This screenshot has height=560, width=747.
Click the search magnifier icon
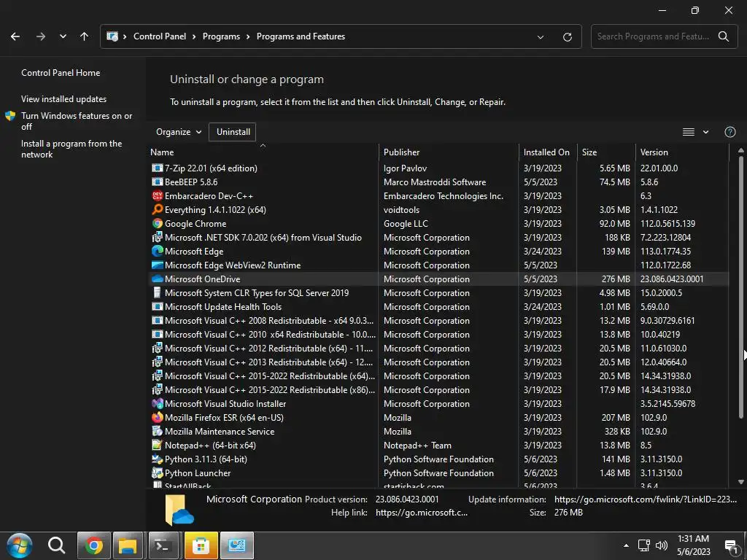coord(723,36)
